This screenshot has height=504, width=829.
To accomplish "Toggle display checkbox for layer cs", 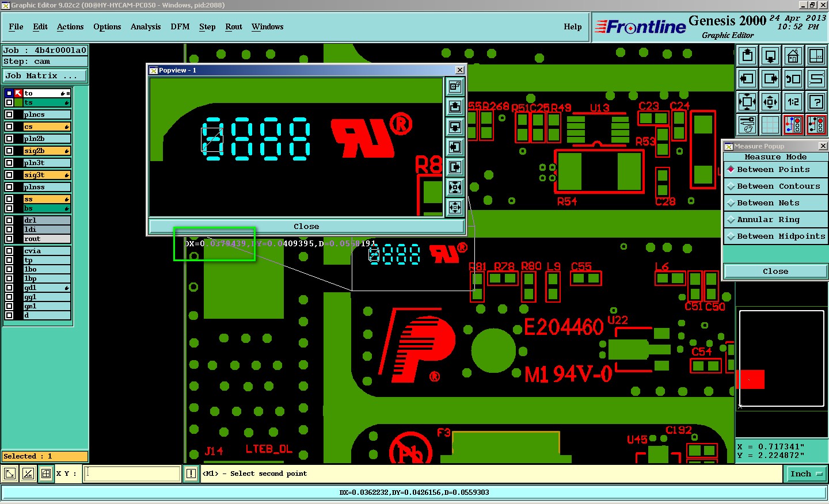I will pyautogui.click(x=9, y=127).
